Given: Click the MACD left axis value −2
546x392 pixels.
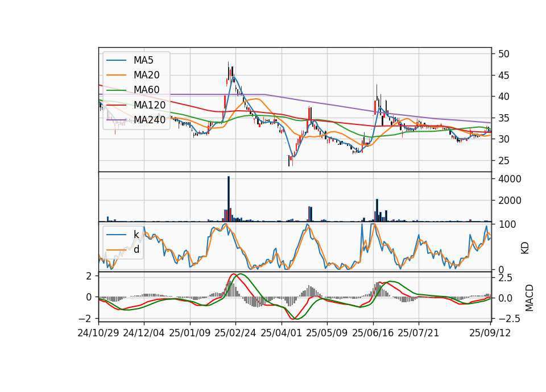Looking at the screenshot, I should (x=85, y=319).
